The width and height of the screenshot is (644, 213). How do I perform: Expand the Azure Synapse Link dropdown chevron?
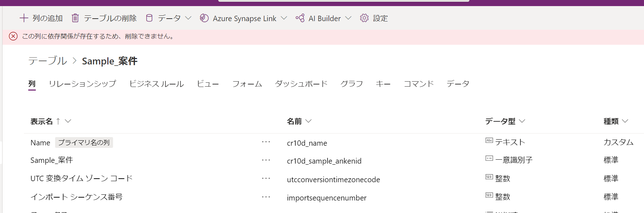(x=284, y=18)
